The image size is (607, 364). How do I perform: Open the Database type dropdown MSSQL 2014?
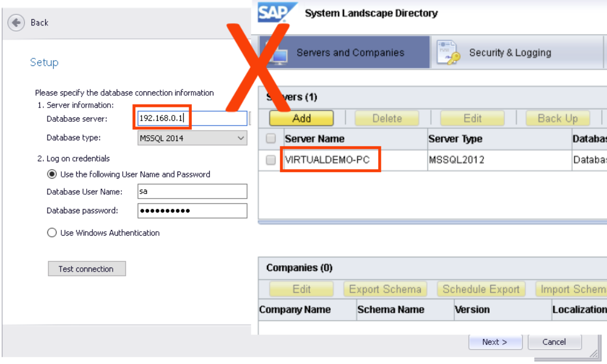193,138
